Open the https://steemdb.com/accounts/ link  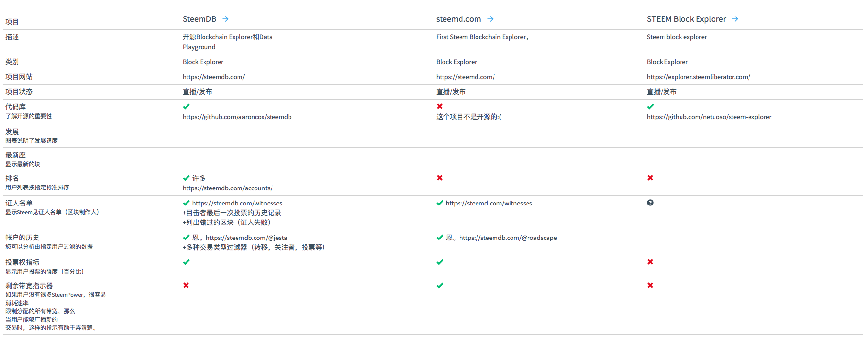228,188
